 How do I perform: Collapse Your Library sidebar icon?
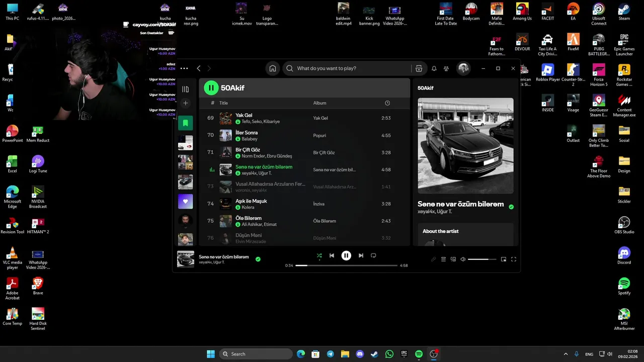pos(185,89)
